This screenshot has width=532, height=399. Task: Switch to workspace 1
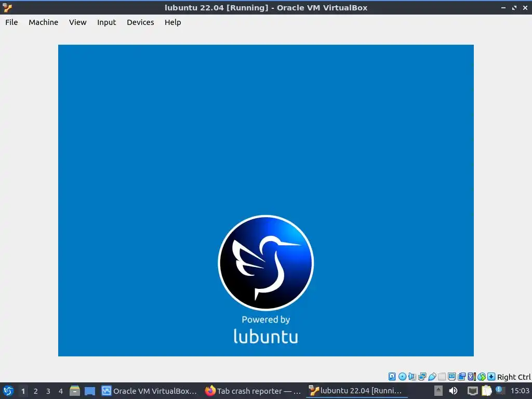[x=23, y=391]
